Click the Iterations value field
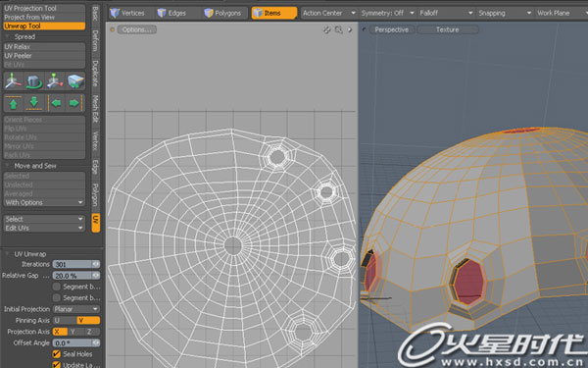 tap(73, 264)
